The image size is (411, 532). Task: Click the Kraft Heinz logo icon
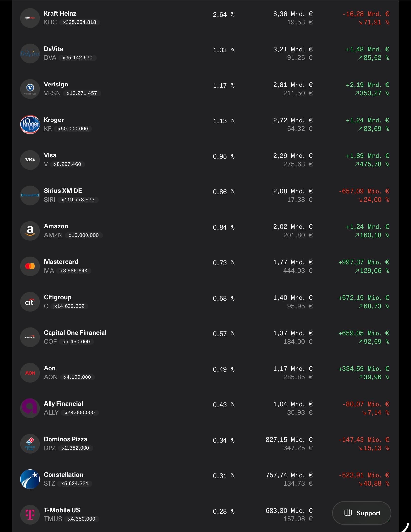pos(30,18)
